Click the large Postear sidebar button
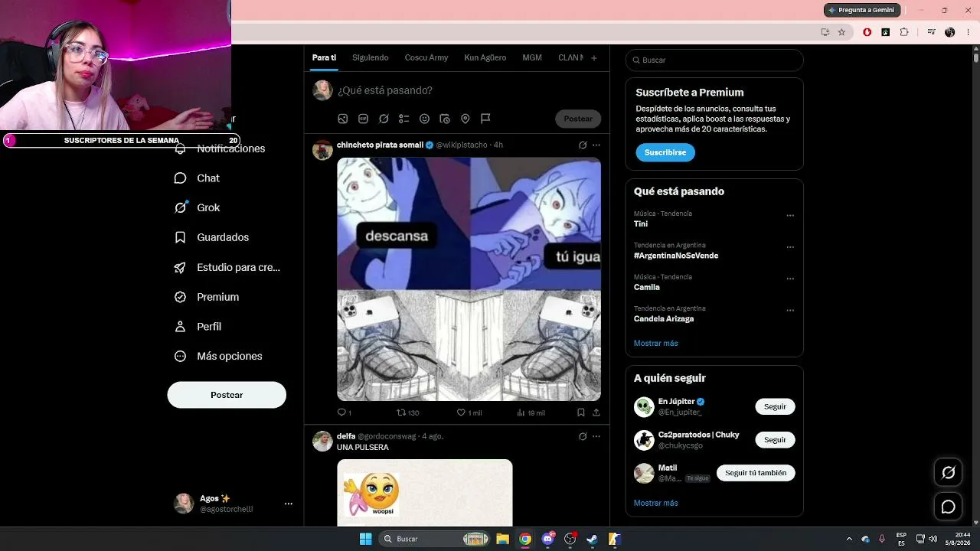Viewport: 980px width, 551px height. coord(227,395)
